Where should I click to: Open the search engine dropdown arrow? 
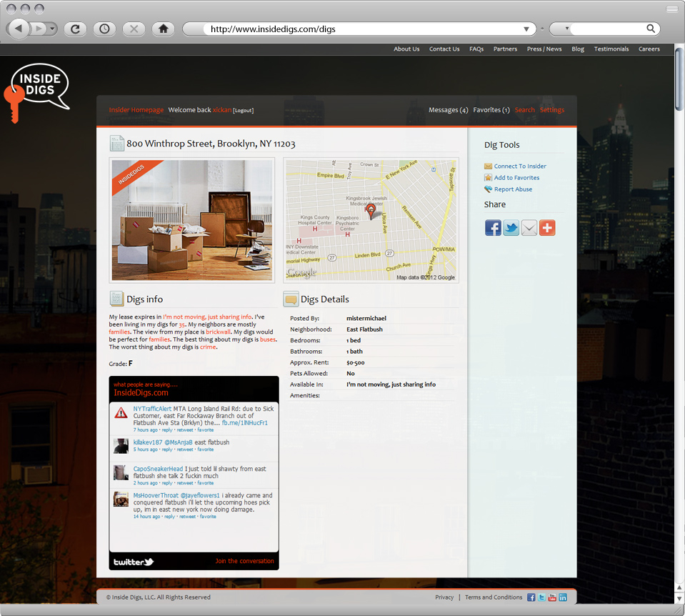(x=567, y=29)
